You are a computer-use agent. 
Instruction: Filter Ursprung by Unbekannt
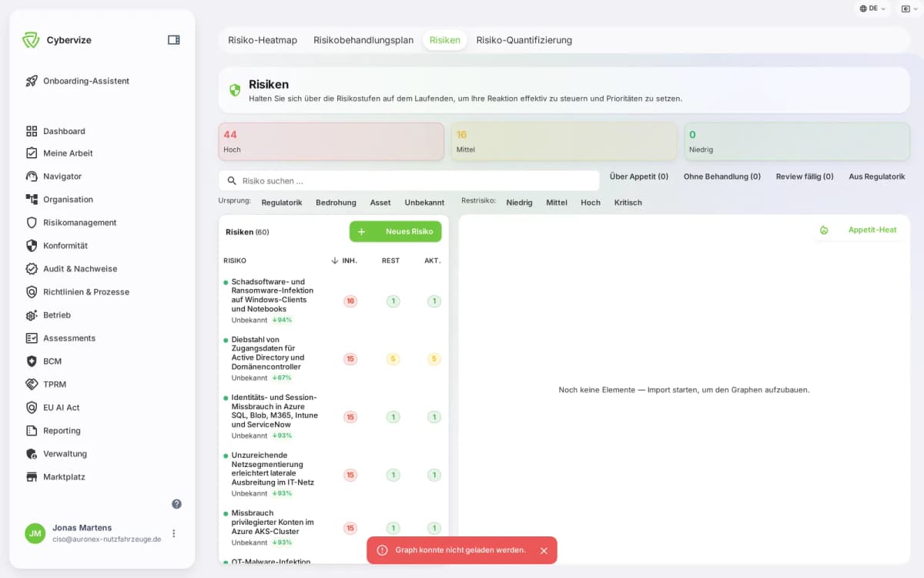pos(425,203)
